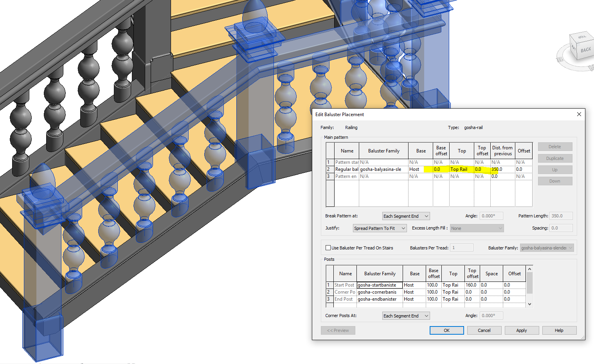Edit the Dist. from previous 350.0 cell
594x364 pixels.
pyautogui.click(x=502, y=169)
